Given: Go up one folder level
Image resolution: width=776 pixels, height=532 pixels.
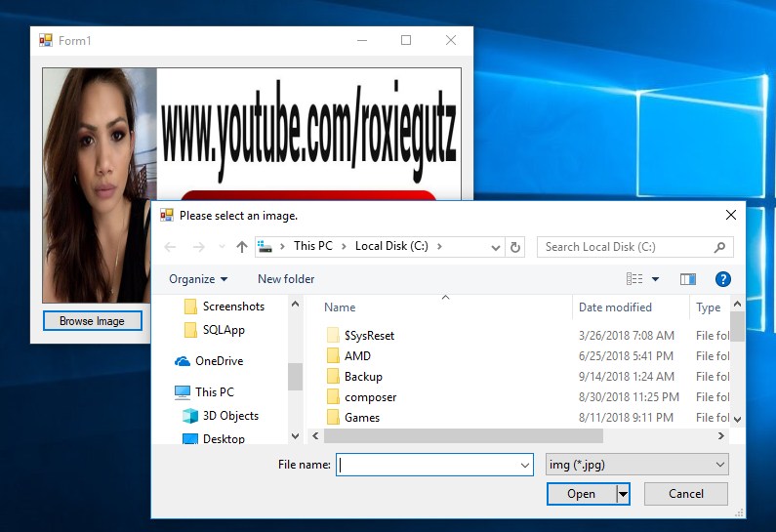Looking at the screenshot, I should click(x=241, y=246).
